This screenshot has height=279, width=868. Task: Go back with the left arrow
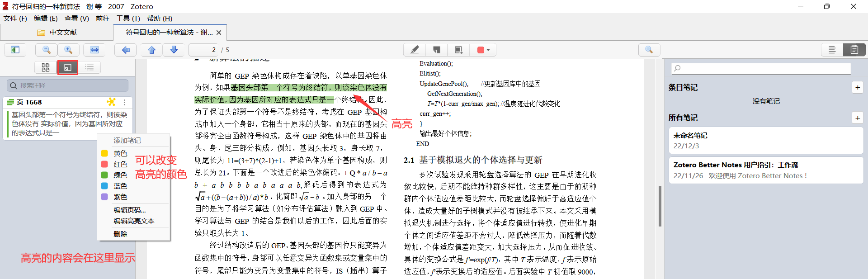(126, 50)
